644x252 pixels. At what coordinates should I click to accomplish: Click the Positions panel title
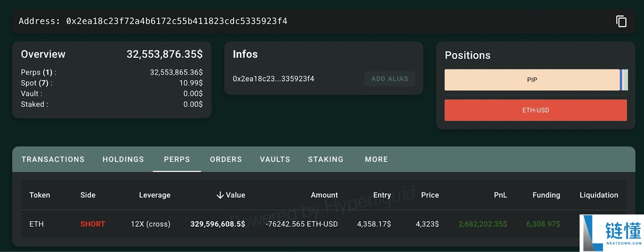tap(467, 55)
